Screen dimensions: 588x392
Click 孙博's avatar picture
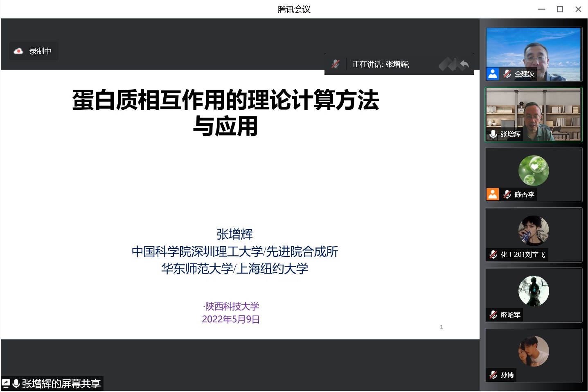pyautogui.click(x=534, y=351)
